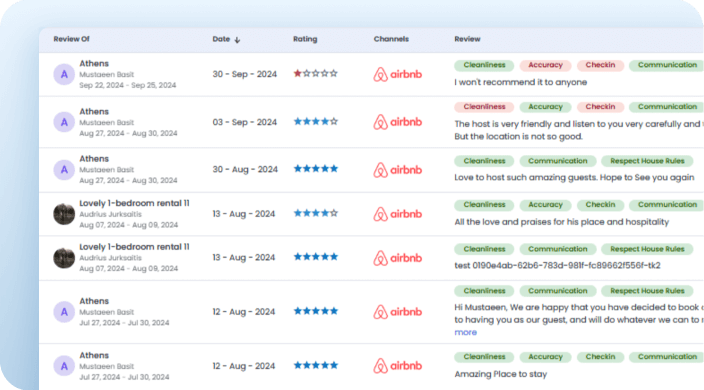Click the Rating column header
This screenshot has width=704, height=390.
point(305,39)
